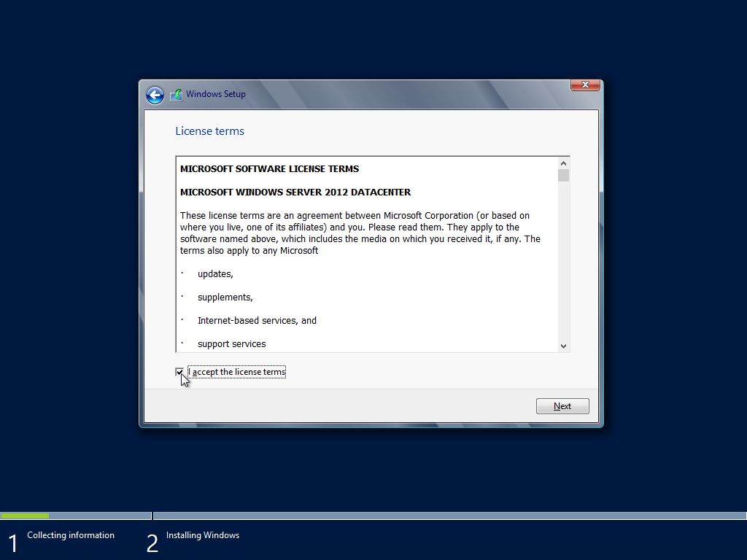Click the 'supplements,' bullet line
The height and width of the screenshot is (560, 747).
[x=225, y=297]
